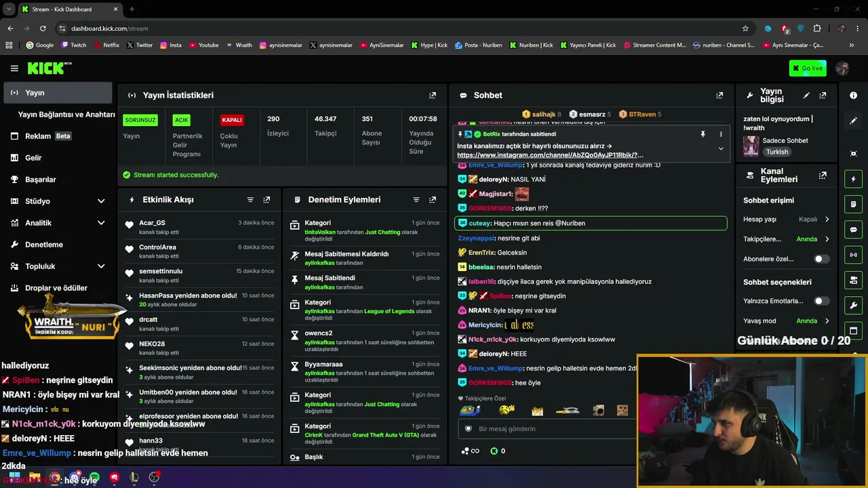Open the Extensions puzzle icon in Chrome
Viewport: 868px width, 488px height.
click(x=816, y=28)
